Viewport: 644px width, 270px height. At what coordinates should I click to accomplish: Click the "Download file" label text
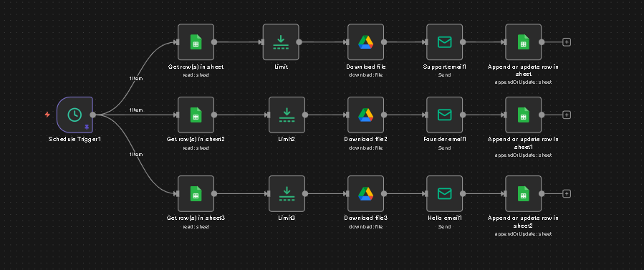(365, 67)
